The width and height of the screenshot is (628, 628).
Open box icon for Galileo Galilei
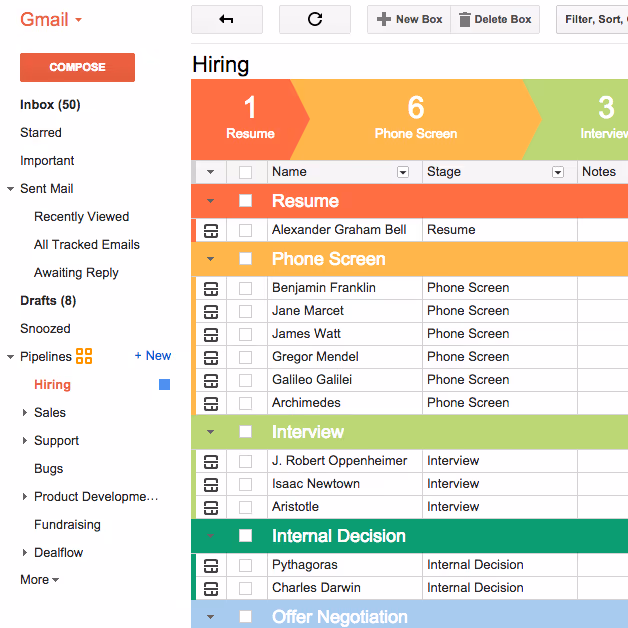coord(211,380)
